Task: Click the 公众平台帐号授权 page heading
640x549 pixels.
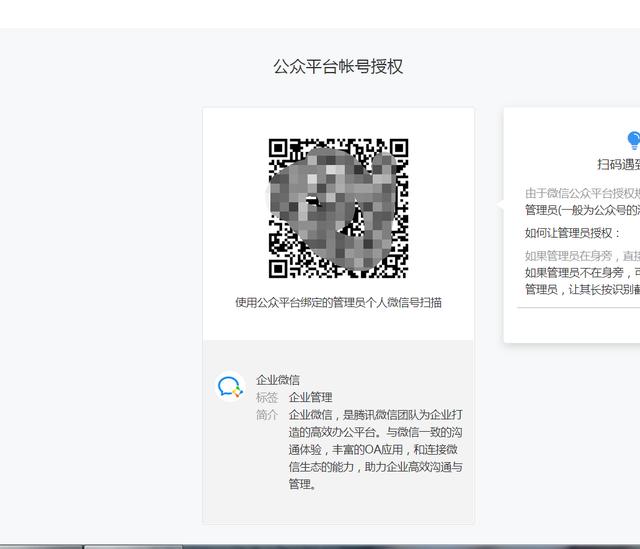Action: pyautogui.click(x=338, y=67)
